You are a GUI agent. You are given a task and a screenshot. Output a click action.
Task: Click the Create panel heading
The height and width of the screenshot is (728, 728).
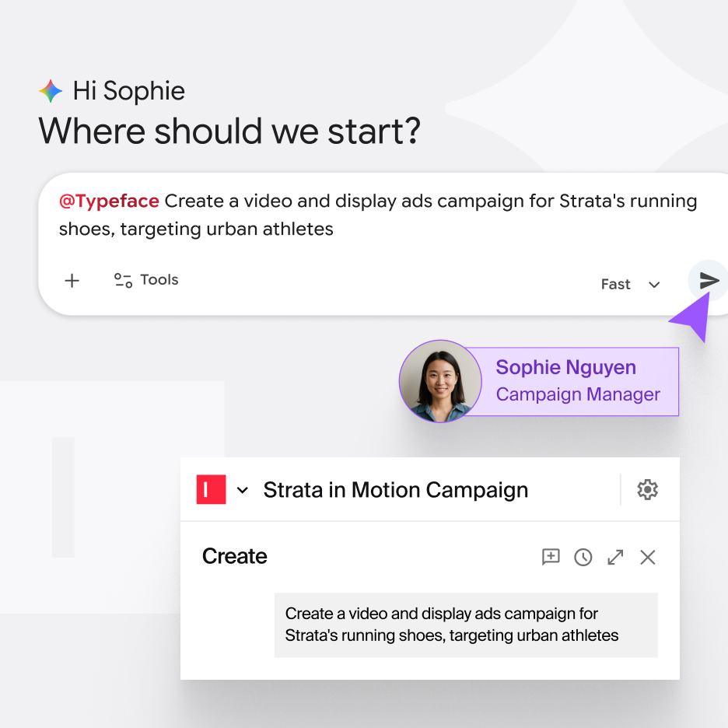[234, 556]
